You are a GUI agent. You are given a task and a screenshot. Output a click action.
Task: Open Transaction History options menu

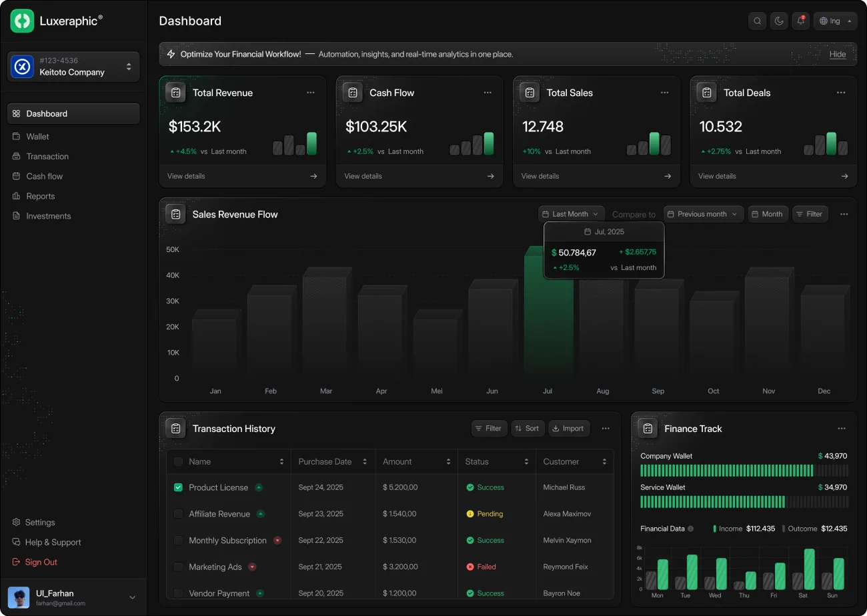point(606,429)
